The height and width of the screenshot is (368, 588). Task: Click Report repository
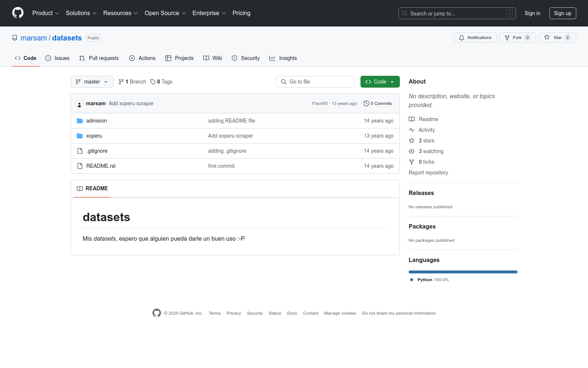pyautogui.click(x=429, y=173)
